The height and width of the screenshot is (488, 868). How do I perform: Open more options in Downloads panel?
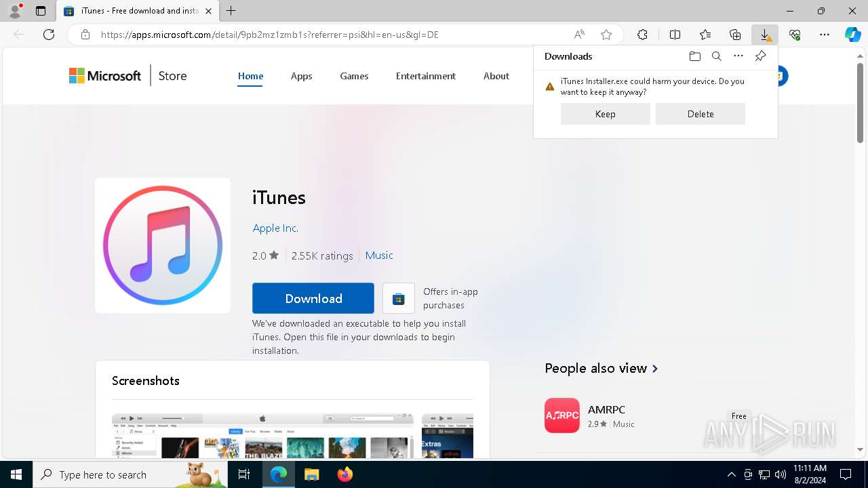coord(738,56)
